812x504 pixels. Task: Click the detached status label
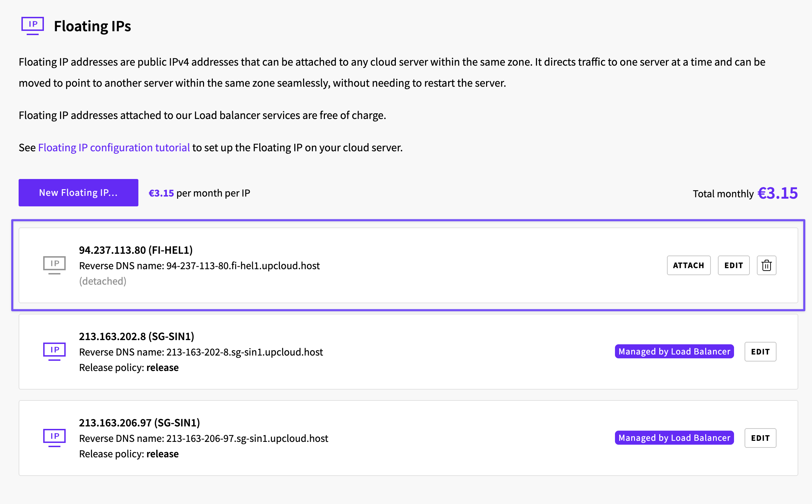(x=103, y=281)
